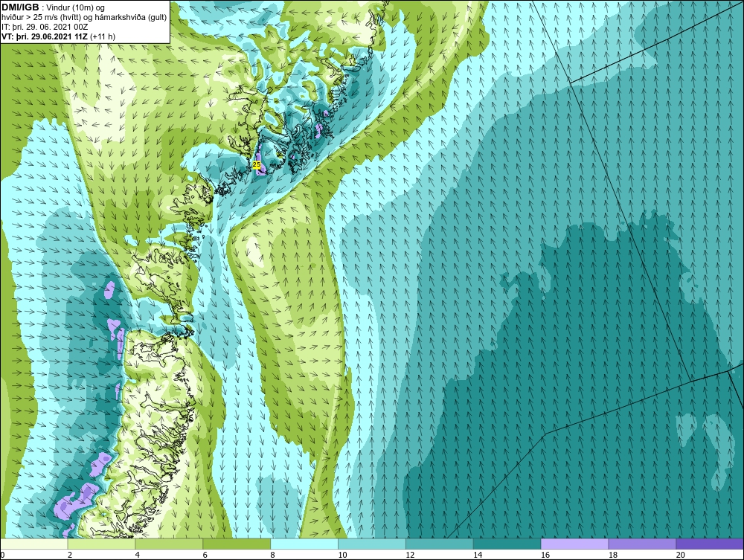Click the 0–2 m/s legend color
The width and height of the screenshot is (744, 560).
(x=34, y=544)
